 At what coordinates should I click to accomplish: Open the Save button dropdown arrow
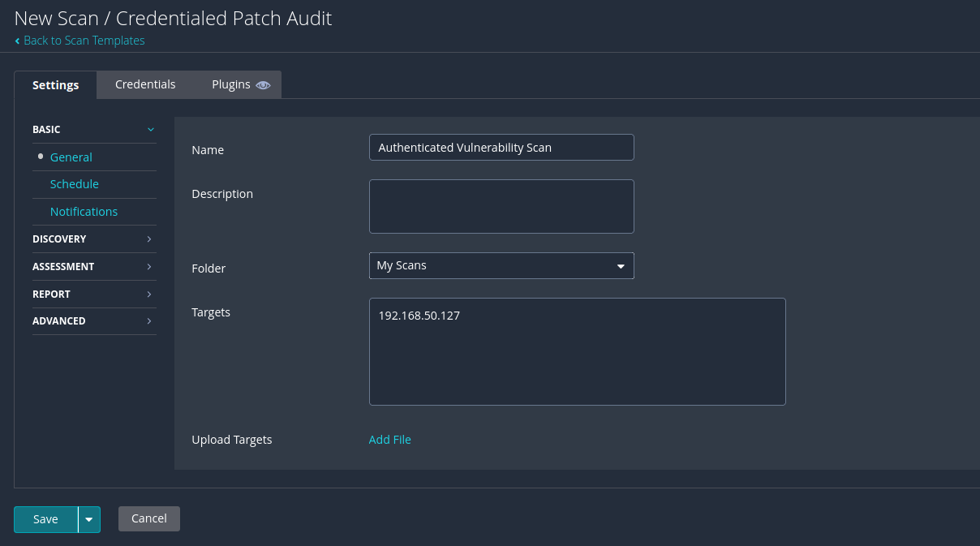89,519
